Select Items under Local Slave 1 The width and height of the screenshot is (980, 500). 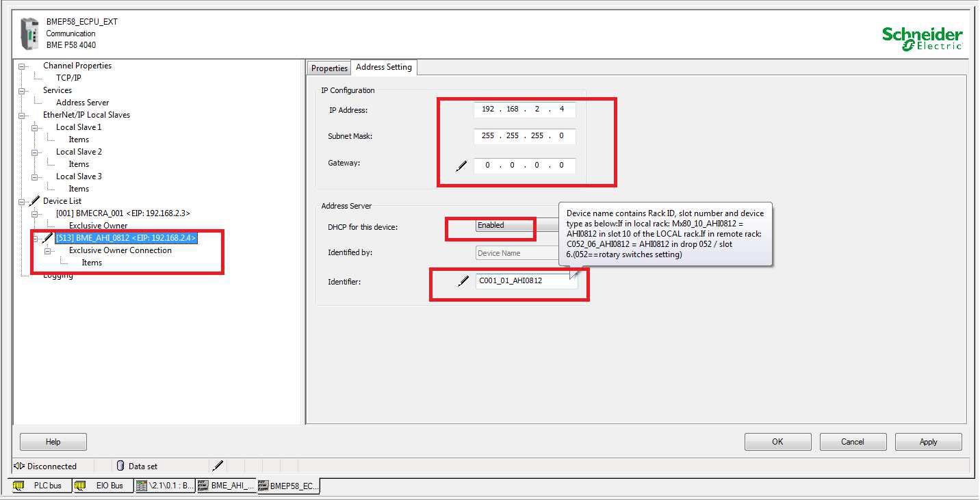click(x=79, y=140)
